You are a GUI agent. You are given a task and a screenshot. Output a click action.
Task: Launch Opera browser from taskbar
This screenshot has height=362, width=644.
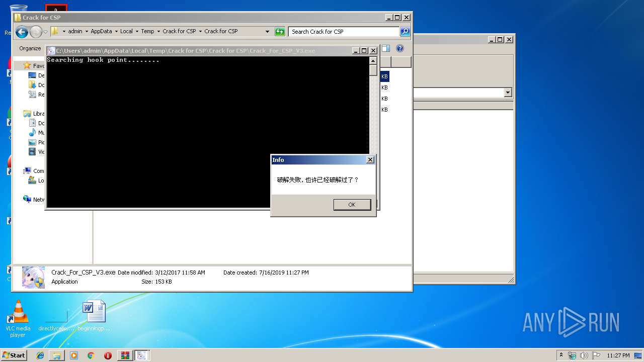(108, 355)
